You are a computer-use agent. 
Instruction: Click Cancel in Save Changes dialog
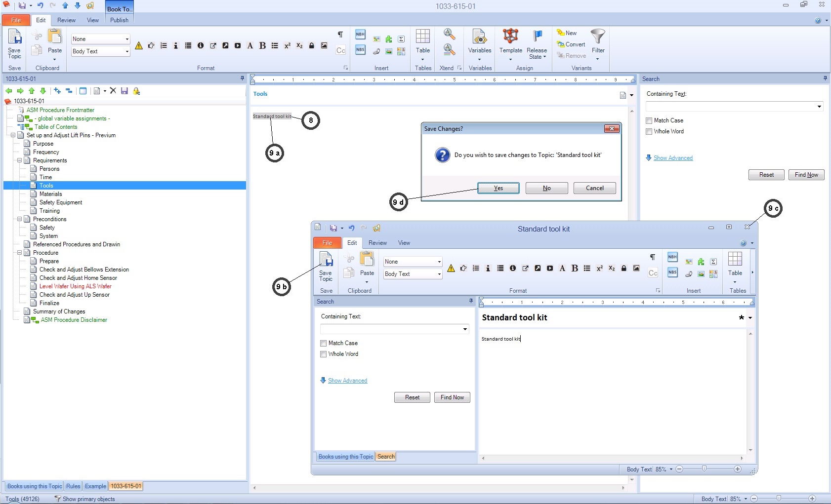595,188
